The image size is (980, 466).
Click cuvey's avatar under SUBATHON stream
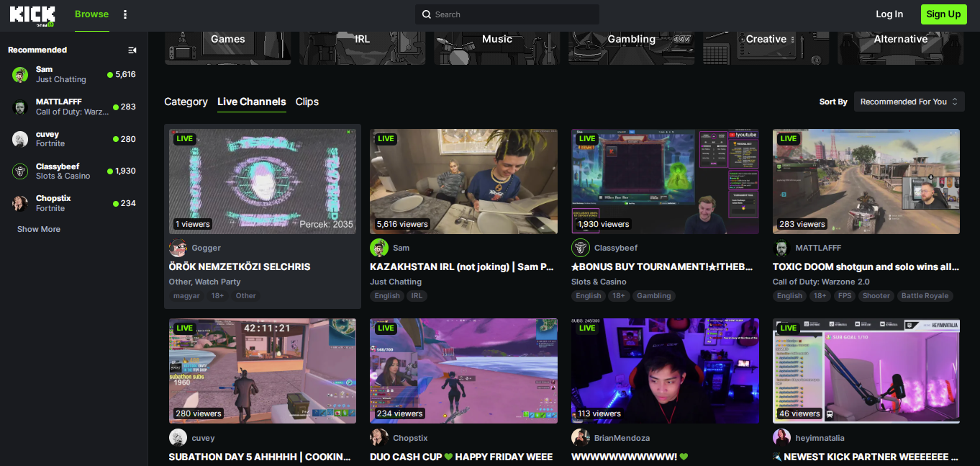[178, 438]
